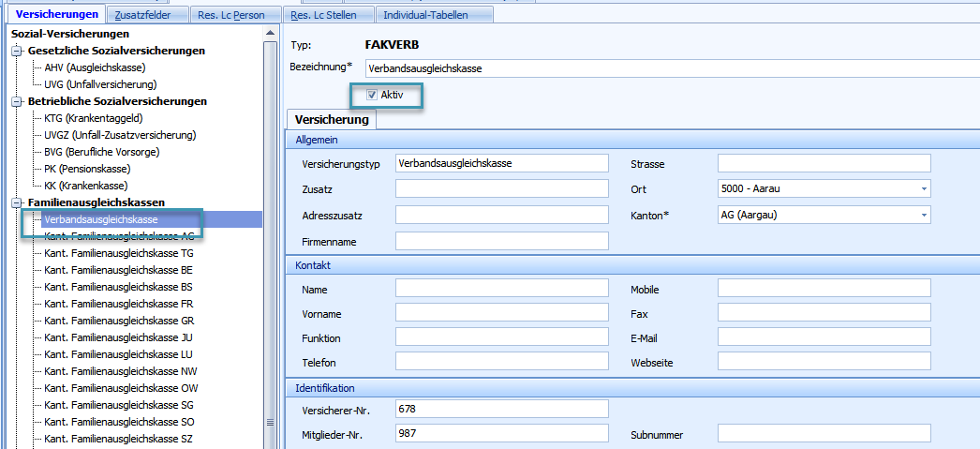Collapse Familienausgleichskassen tree node
Image resolution: width=980 pixels, height=449 pixels.
(x=16, y=202)
